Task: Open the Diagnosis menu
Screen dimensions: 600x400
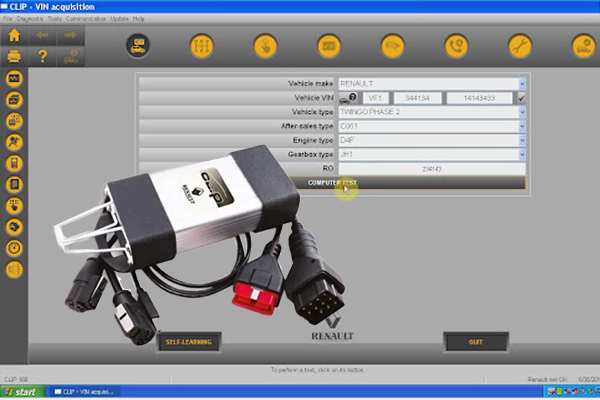Action: point(28,18)
